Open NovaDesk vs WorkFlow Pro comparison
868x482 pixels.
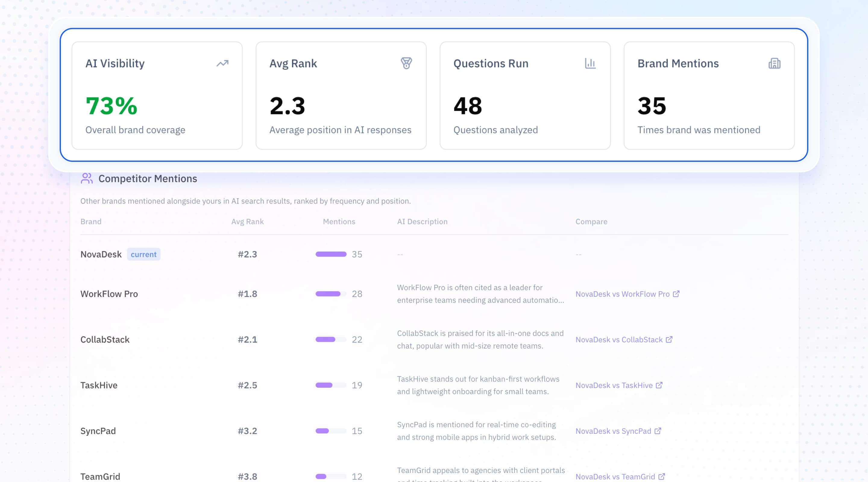click(622, 294)
